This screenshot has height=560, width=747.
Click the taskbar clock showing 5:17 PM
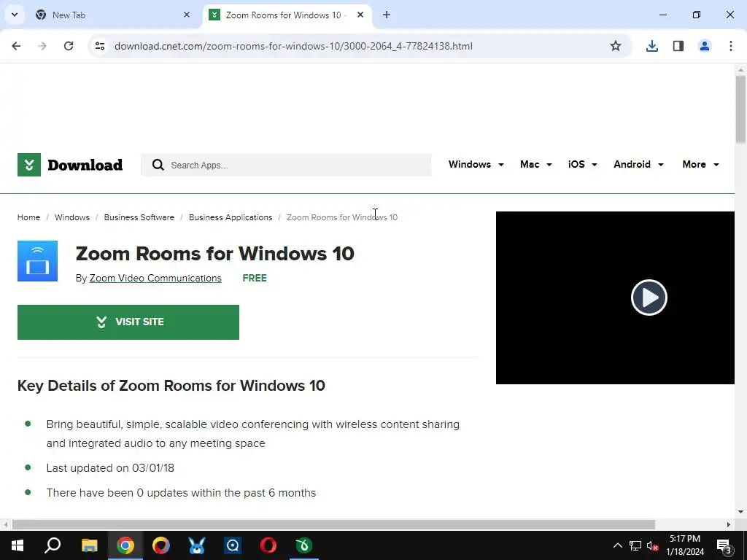(685, 545)
